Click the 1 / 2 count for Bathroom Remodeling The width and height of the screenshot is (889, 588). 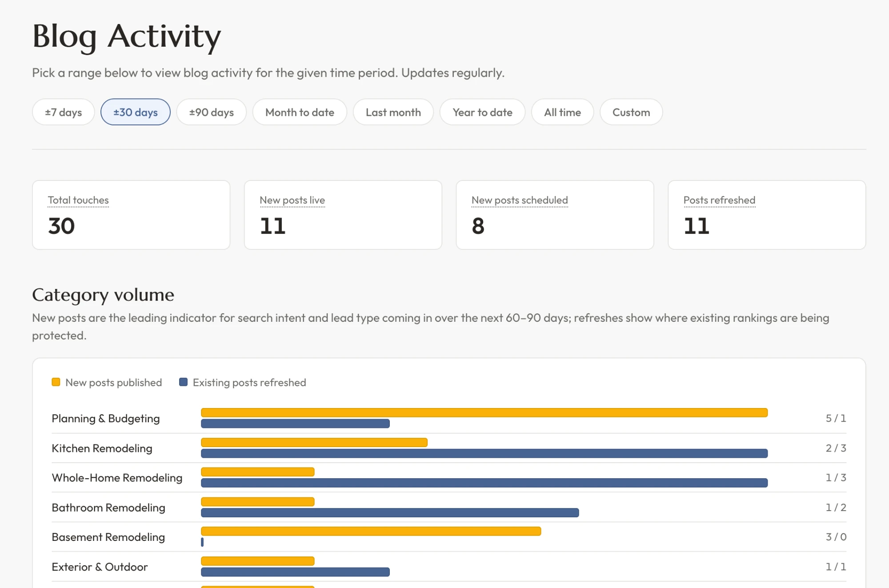[x=836, y=508]
